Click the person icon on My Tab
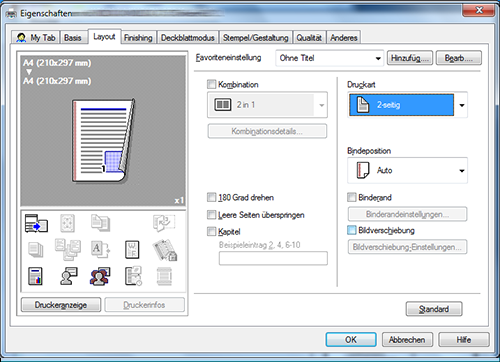Image resolution: width=500 pixels, height=362 pixels. [x=21, y=38]
